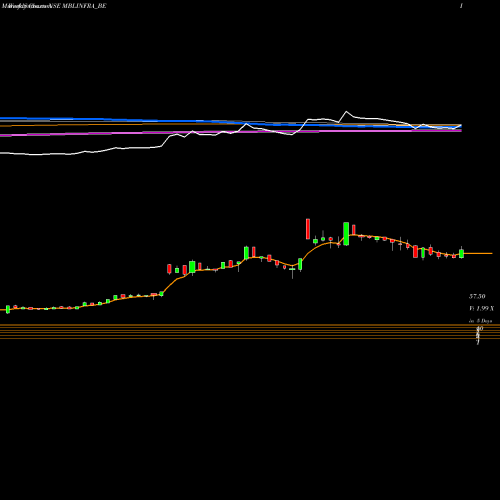This screenshot has height=500, width=500.
Task: Select the tallest red candlestick
Action: [308, 229]
